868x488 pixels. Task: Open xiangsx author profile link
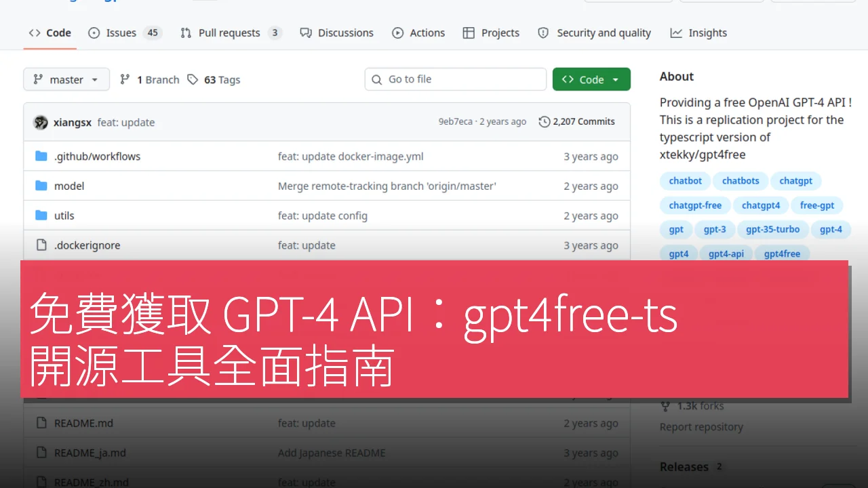pos(73,122)
